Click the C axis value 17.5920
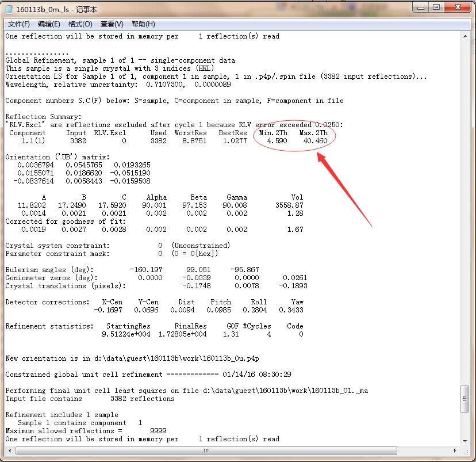 112,205
